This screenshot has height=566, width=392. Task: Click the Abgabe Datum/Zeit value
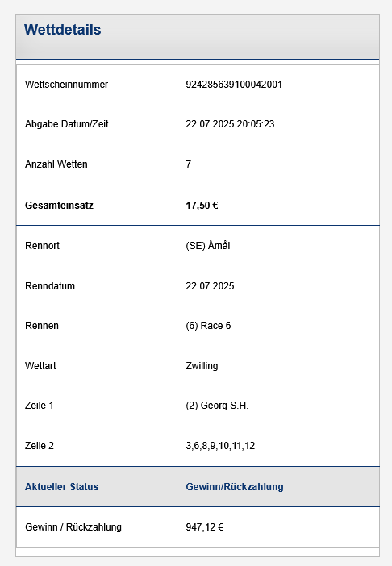click(230, 124)
